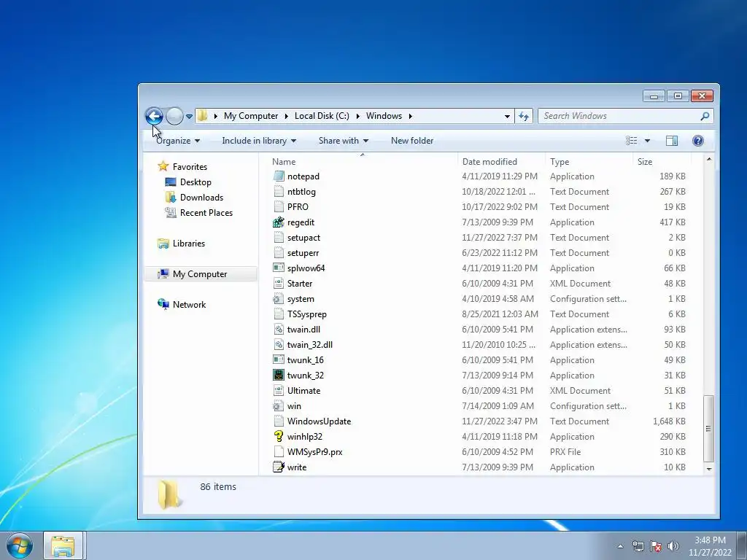This screenshot has width=747, height=560.
Task: Change your view icon button
Action: (x=632, y=141)
